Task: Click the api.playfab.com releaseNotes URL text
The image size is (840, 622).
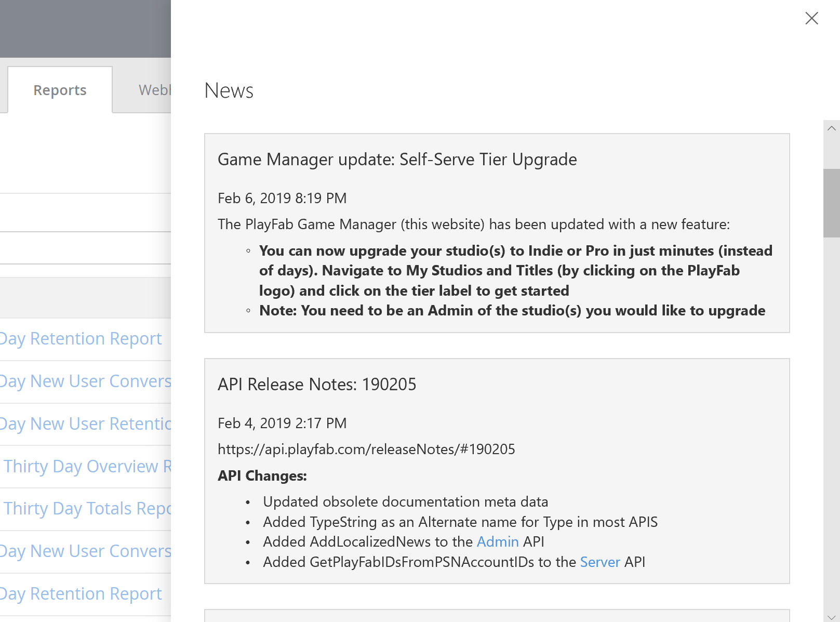Action: pyautogui.click(x=366, y=449)
